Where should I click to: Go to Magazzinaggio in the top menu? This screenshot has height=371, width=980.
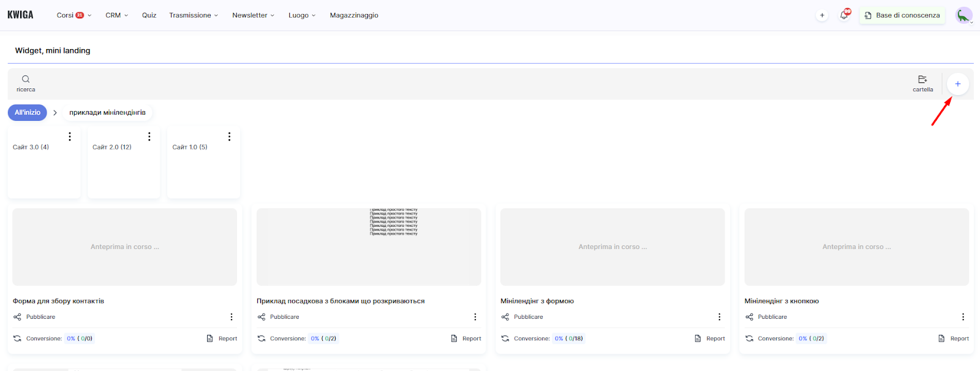click(x=354, y=15)
